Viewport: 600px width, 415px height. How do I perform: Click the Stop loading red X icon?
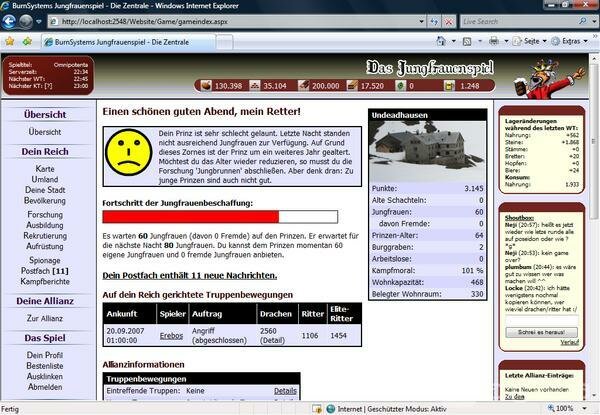448,22
